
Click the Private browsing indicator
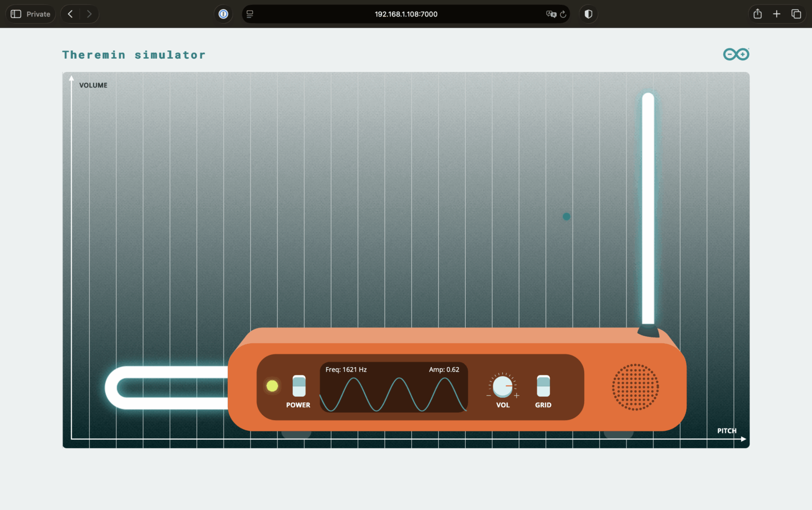coord(30,14)
